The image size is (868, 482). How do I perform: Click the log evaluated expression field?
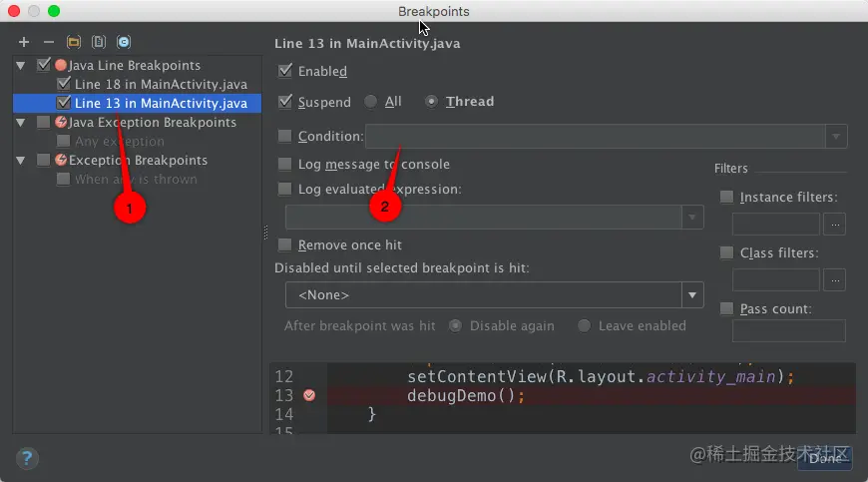[484, 218]
